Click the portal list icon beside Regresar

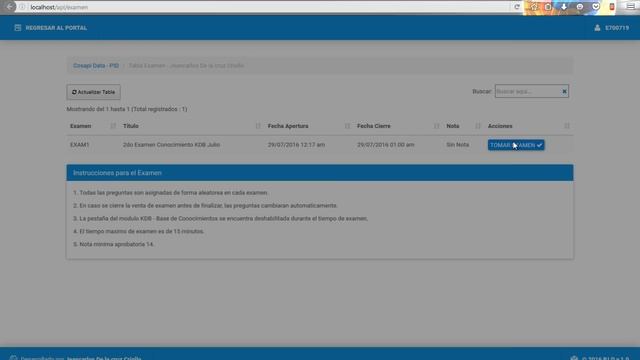[x=18, y=28]
